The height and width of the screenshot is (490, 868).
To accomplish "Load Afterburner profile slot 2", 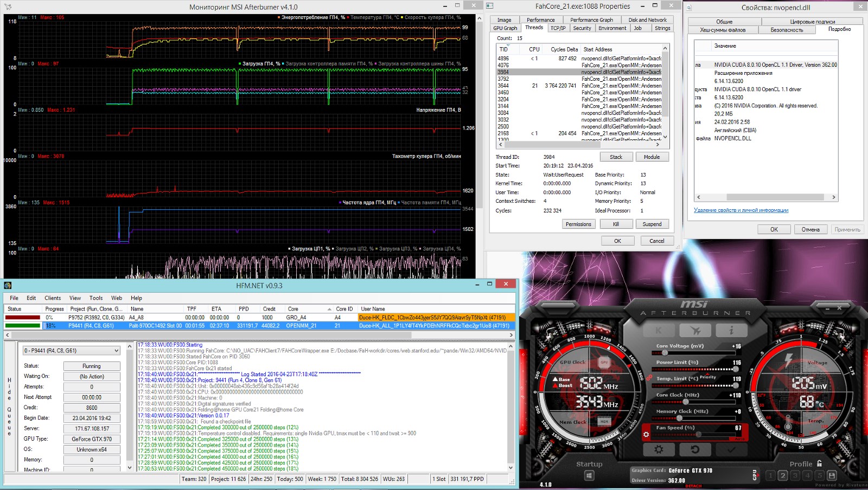I will [783, 475].
